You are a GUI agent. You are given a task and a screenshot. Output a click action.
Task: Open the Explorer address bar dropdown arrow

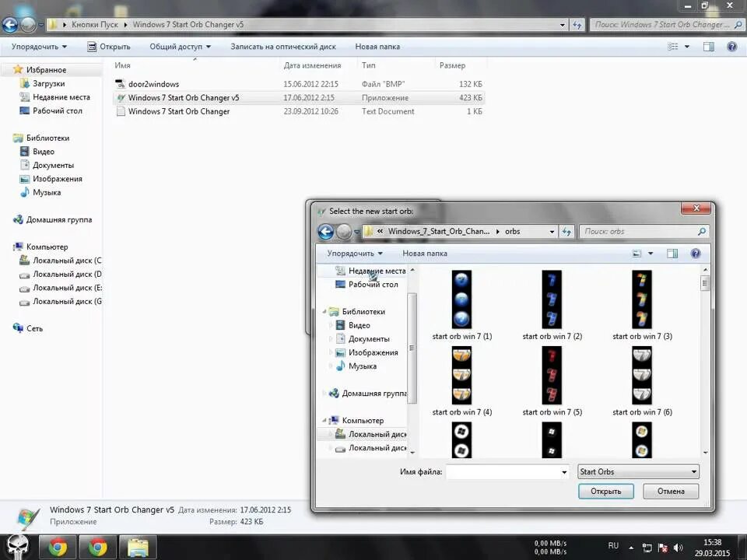point(562,25)
